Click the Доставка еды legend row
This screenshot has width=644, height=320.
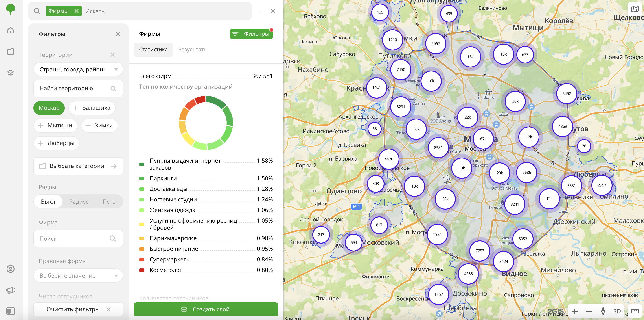pyautogui.click(x=206, y=189)
